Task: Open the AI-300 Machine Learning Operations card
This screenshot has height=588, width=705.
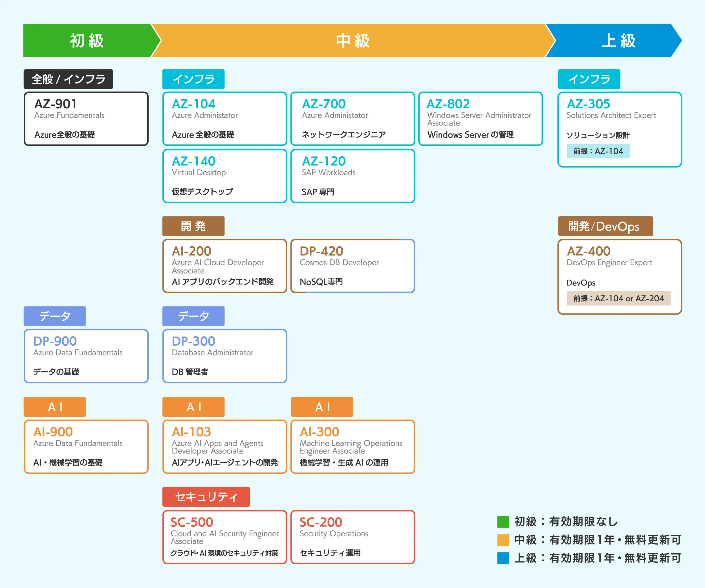Action: [x=352, y=447]
